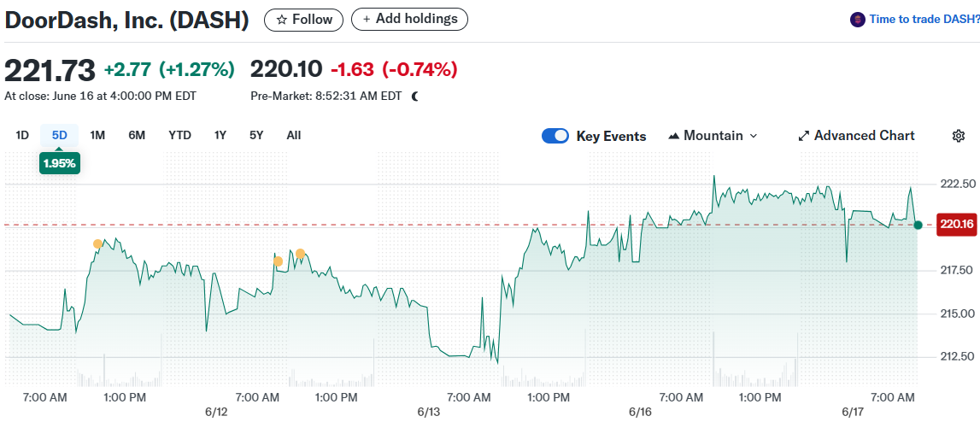Click the 215.00 y-axis label
Screen dimensions: 980x422
(958, 314)
